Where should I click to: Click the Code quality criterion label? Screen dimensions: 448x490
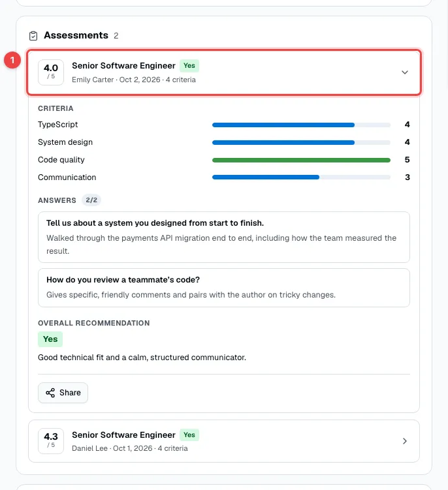coord(61,160)
